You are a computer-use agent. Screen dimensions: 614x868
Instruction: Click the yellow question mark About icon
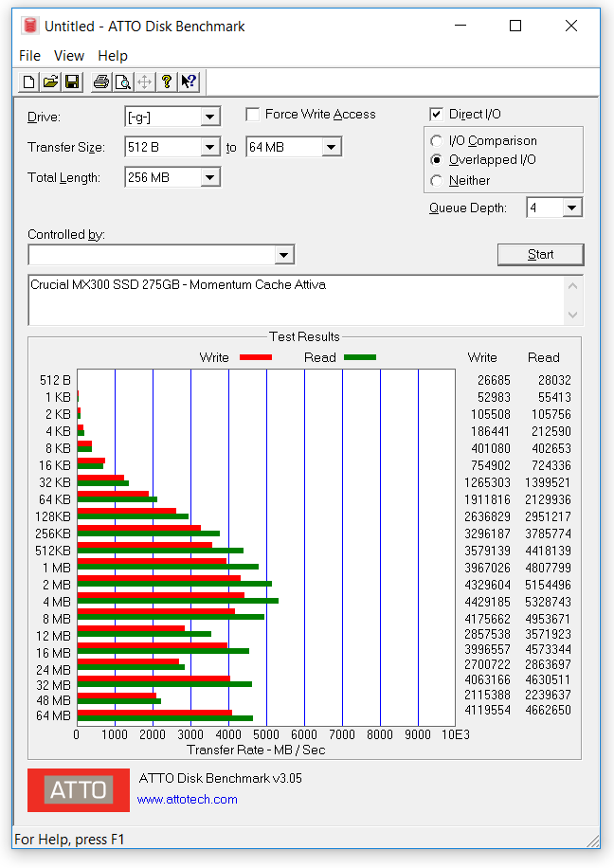(x=166, y=82)
